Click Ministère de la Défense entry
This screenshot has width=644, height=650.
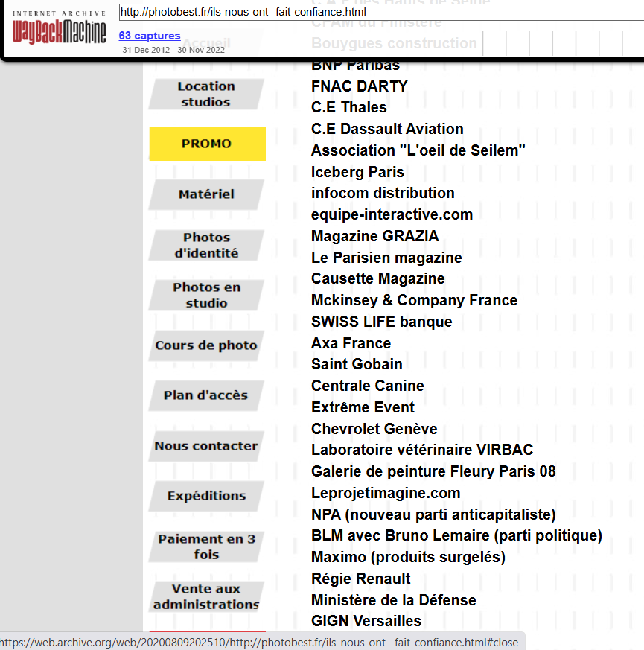pos(394,600)
